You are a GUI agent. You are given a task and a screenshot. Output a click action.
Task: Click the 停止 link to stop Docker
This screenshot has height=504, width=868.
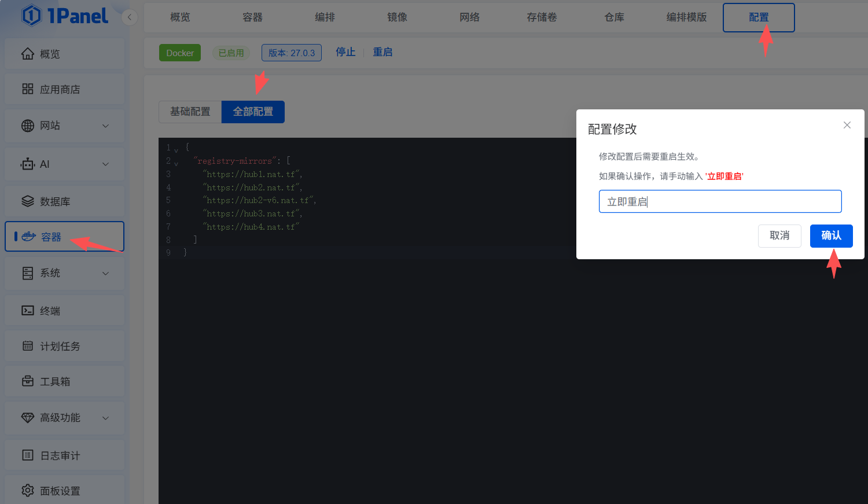pyautogui.click(x=345, y=52)
